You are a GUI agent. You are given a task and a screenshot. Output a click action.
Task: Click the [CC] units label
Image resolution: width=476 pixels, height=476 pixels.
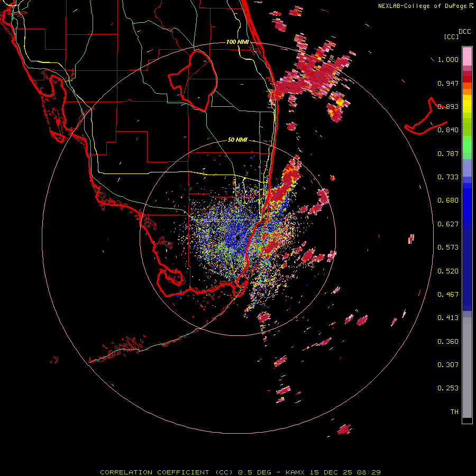point(451,36)
